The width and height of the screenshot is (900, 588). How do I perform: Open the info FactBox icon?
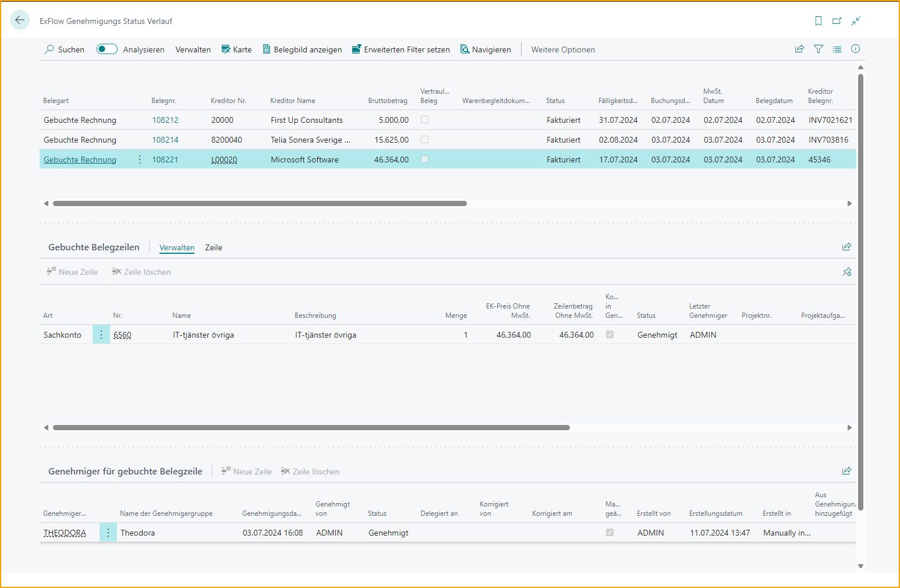point(856,49)
